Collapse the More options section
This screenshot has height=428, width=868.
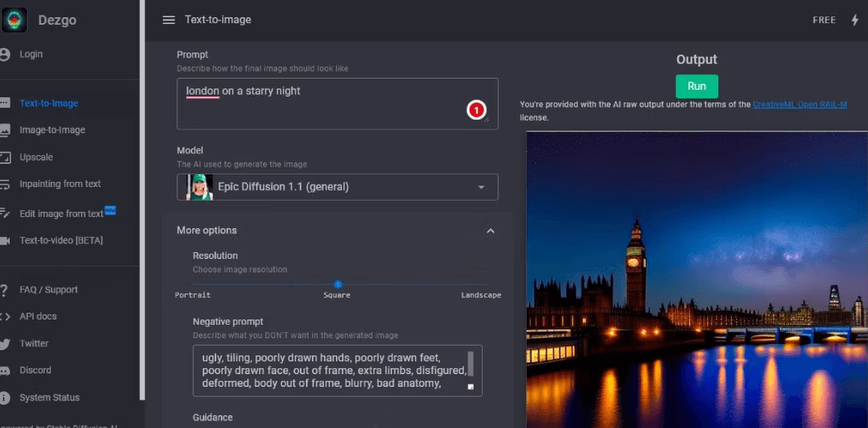[490, 231]
